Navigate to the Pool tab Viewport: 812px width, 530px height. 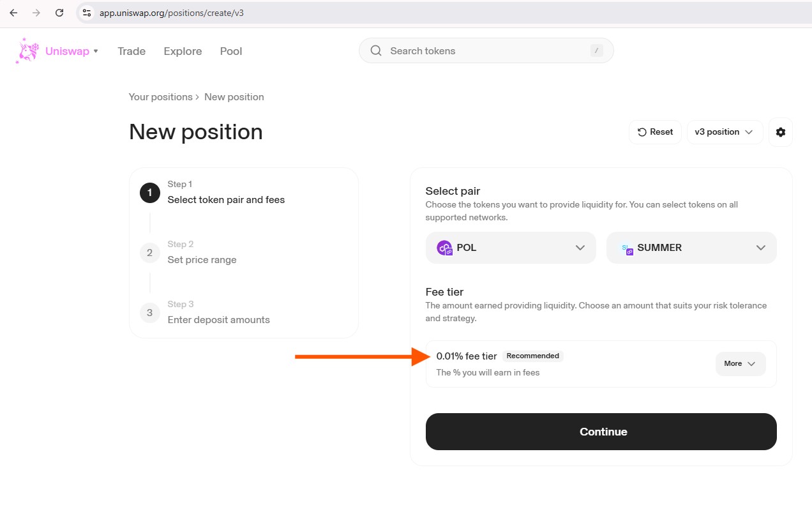click(231, 51)
